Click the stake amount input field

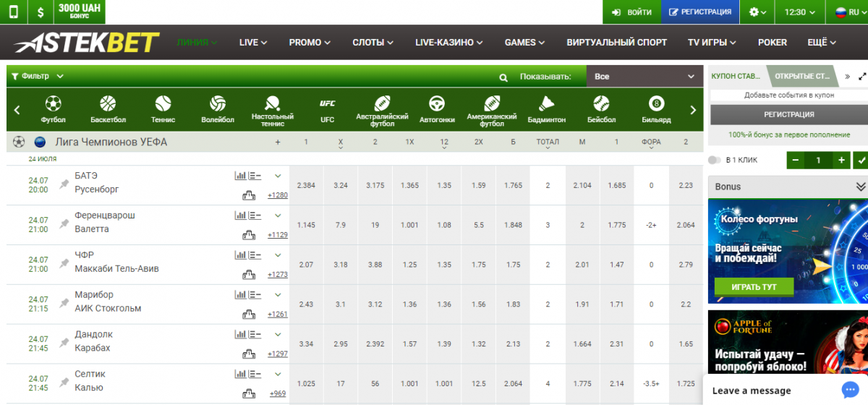(x=819, y=161)
